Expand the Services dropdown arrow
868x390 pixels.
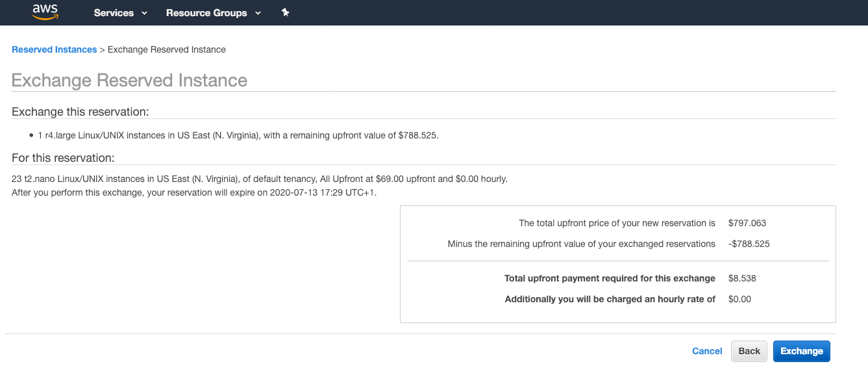pos(144,13)
